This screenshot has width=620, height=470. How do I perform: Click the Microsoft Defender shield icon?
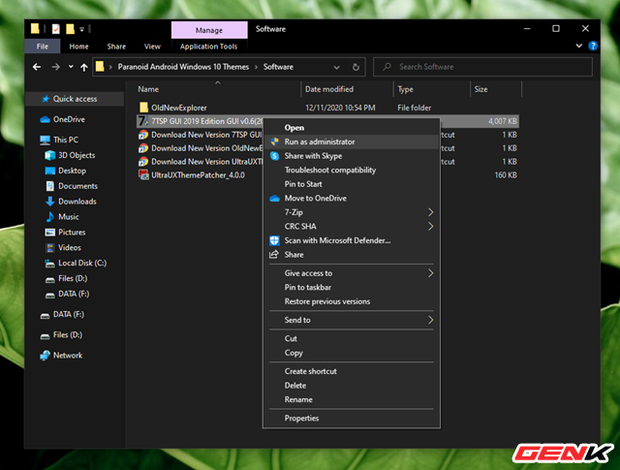click(274, 240)
